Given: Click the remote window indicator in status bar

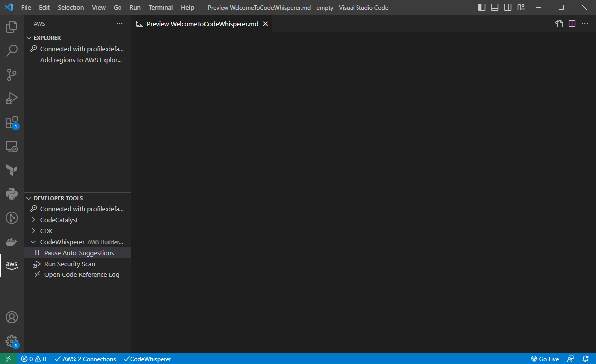Looking at the screenshot, I should (x=8, y=359).
